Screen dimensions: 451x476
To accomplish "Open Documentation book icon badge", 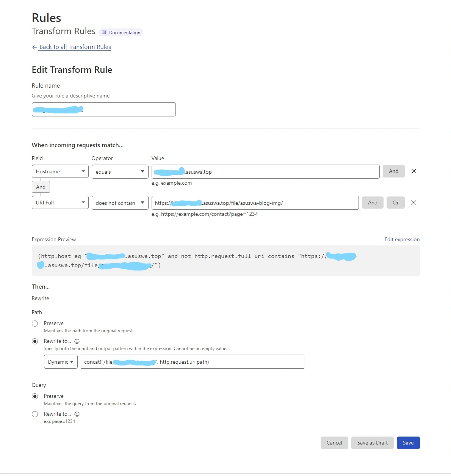I will coord(104,33).
